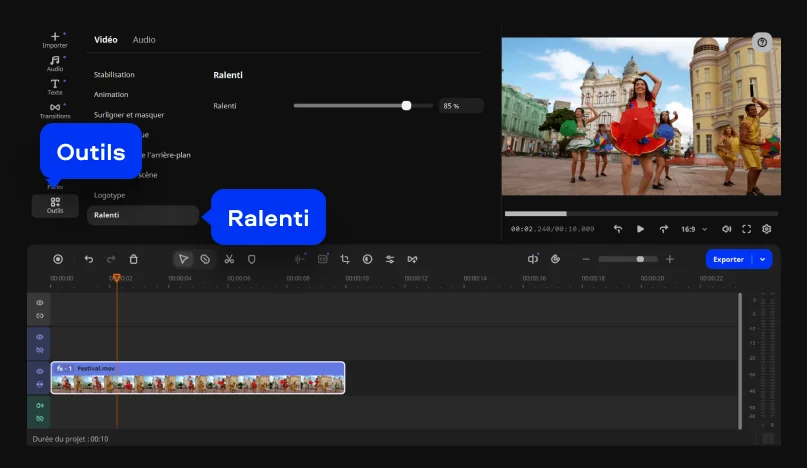
Task: Open the Transitions panel in sidebar
Action: pyautogui.click(x=55, y=110)
